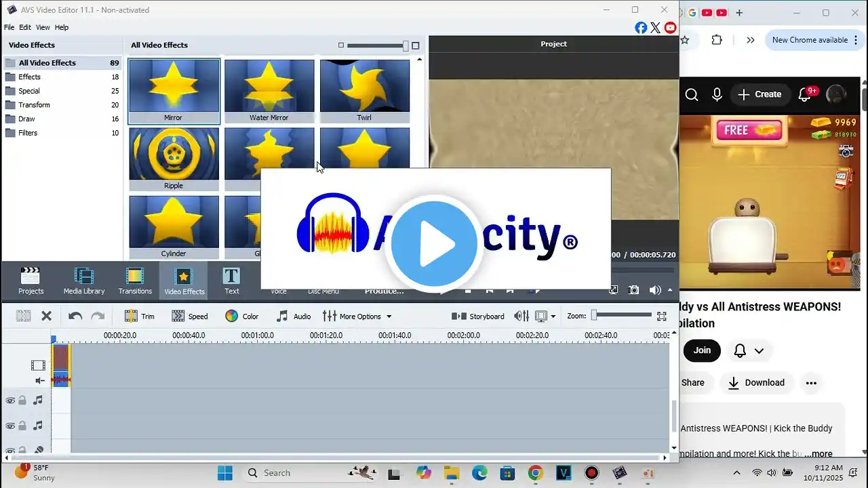Select the Special effects category
The width and height of the screenshot is (868, 488).
coord(62,91)
